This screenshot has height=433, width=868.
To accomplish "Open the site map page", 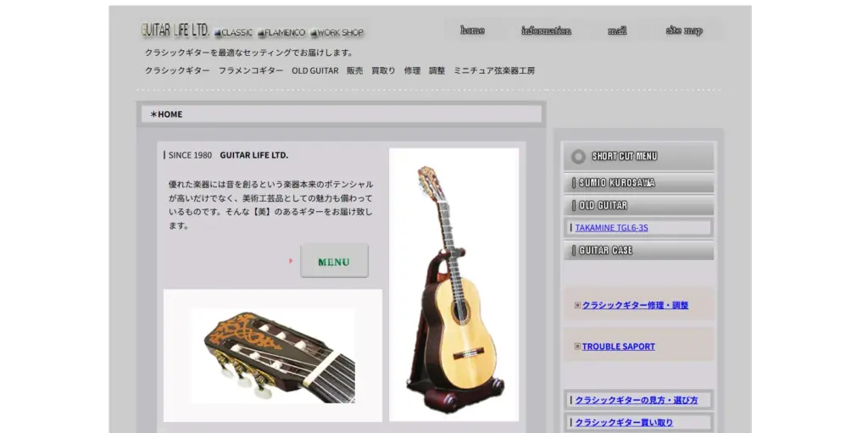I will tap(684, 30).
